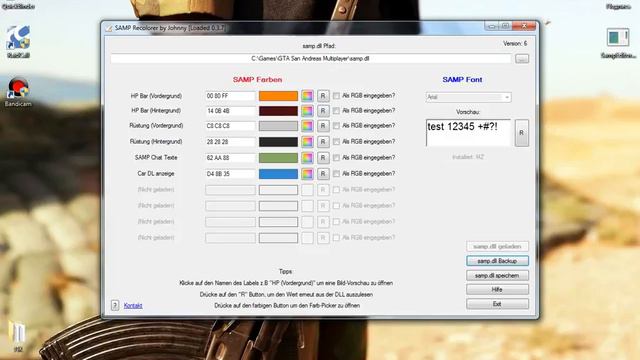Click the dark red HP Bar (Hintergrund) swatch
This screenshot has height=360, width=640.
click(278, 111)
